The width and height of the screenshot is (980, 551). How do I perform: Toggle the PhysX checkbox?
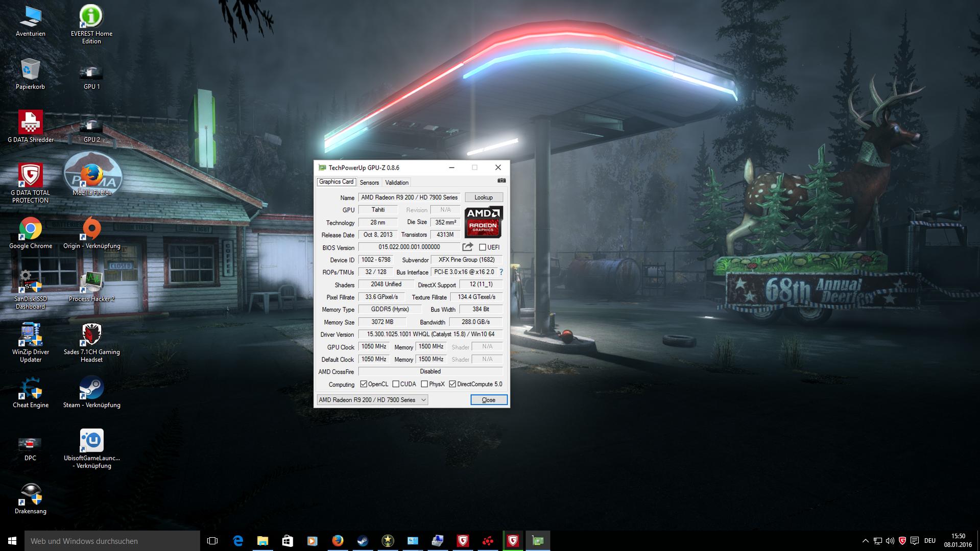424,384
